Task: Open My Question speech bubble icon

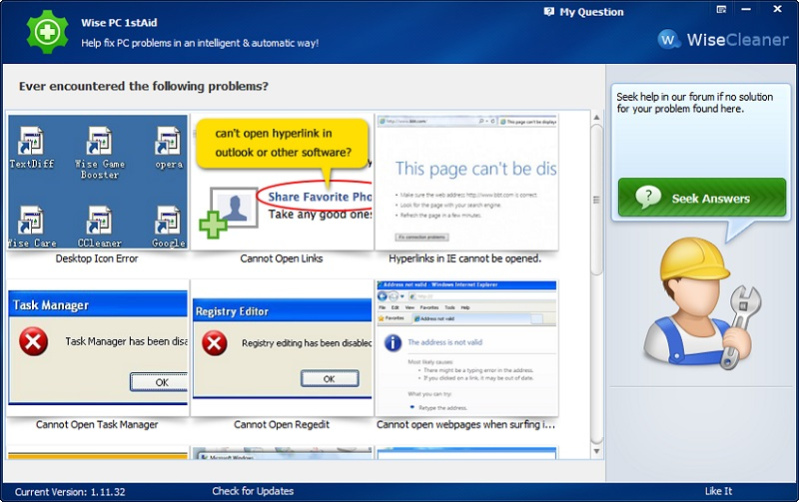Action: 549,12
